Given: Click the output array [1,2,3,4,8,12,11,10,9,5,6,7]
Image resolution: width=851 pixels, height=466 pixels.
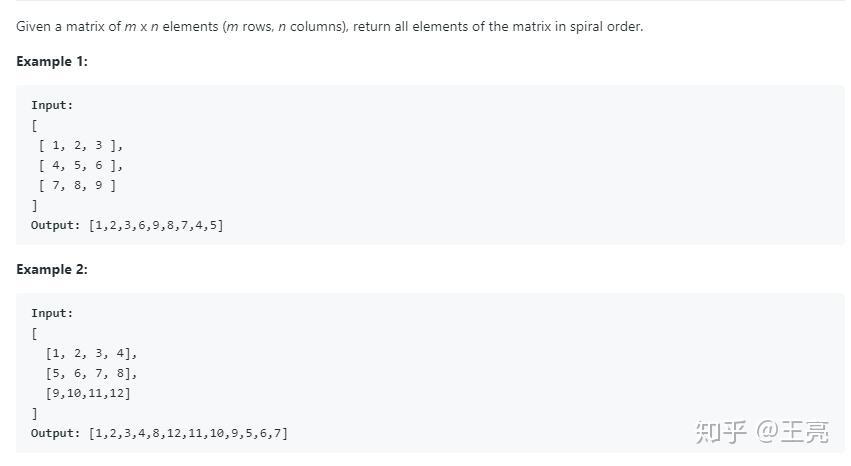Looking at the screenshot, I should click(188, 433).
